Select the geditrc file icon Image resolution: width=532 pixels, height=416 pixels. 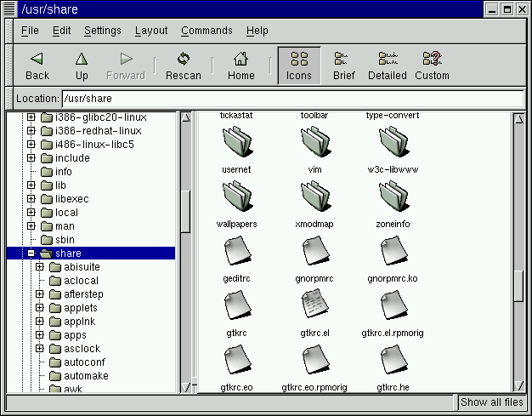(235, 251)
